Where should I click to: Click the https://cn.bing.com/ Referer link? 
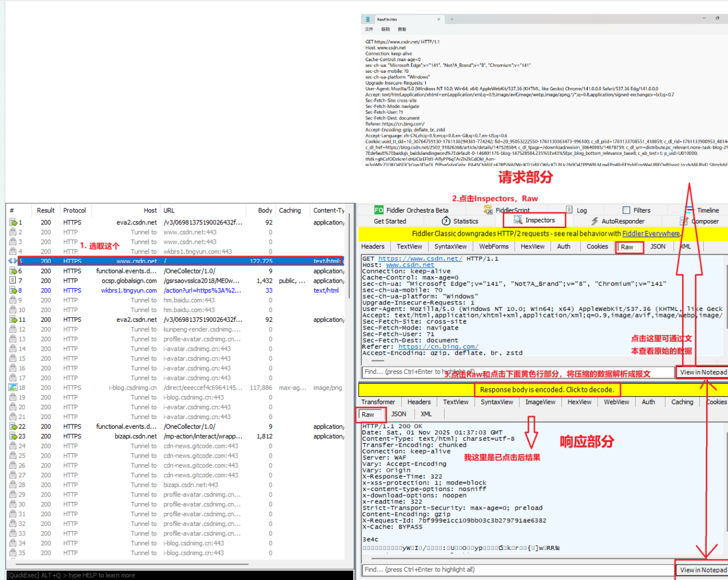(438, 346)
